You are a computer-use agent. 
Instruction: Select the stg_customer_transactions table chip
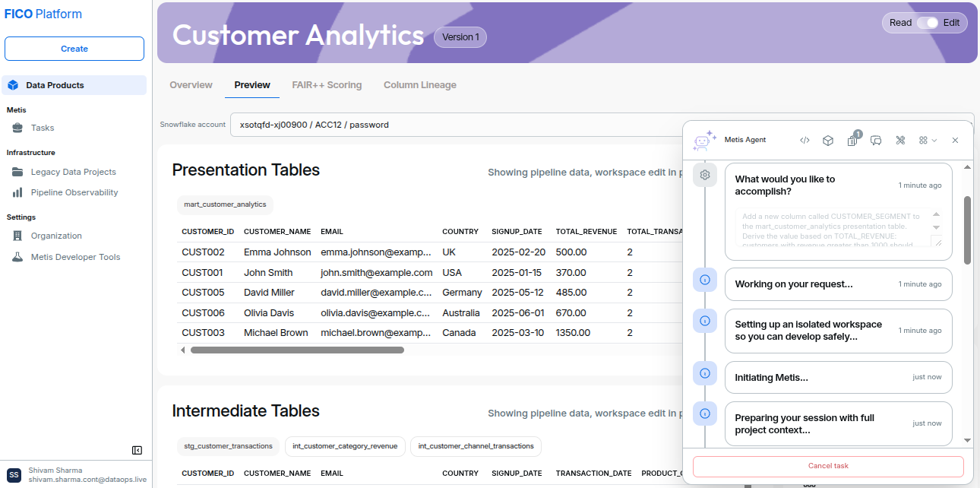(x=228, y=446)
